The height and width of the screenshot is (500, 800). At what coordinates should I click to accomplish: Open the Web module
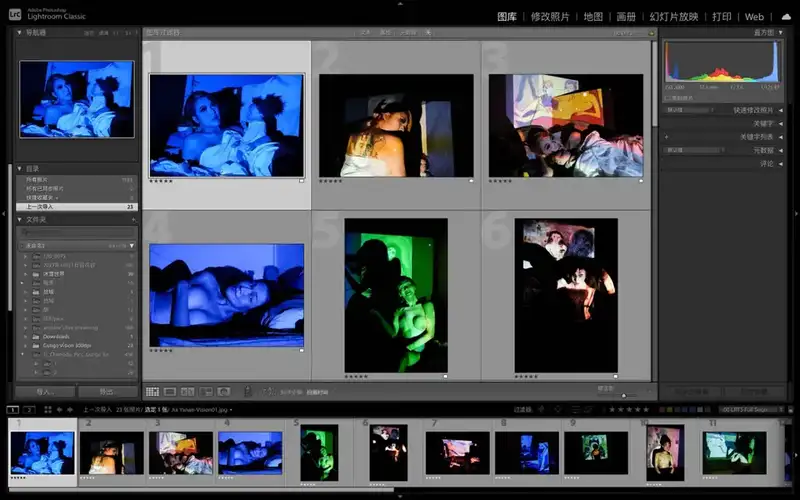(754, 17)
